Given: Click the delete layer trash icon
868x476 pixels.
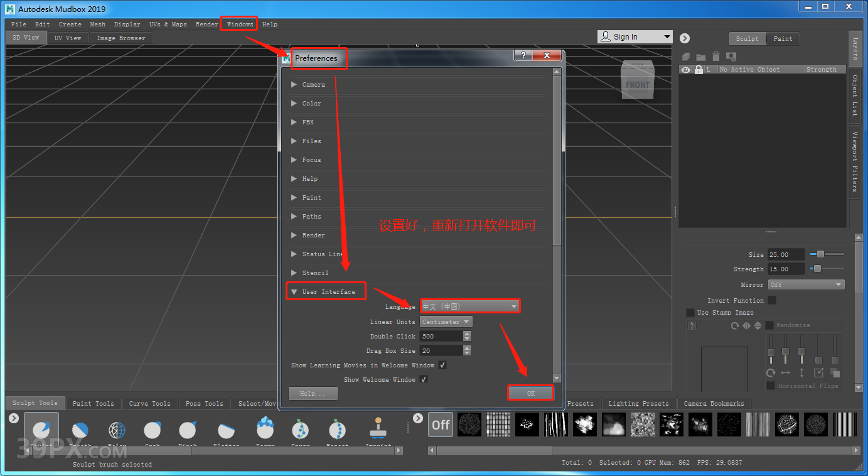Looking at the screenshot, I should 715,57.
